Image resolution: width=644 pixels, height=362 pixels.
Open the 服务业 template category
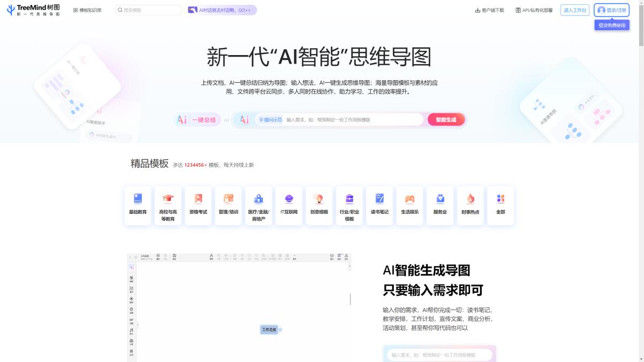pos(440,205)
